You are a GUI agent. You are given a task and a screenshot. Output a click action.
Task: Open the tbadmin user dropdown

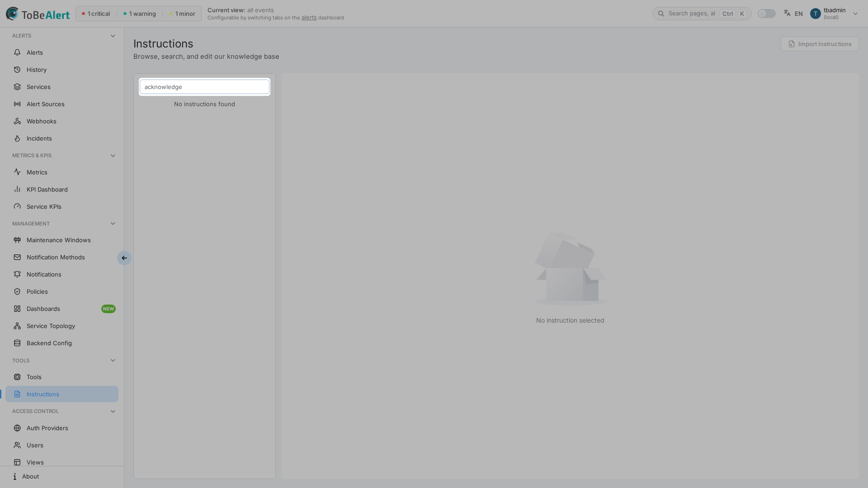click(834, 14)
